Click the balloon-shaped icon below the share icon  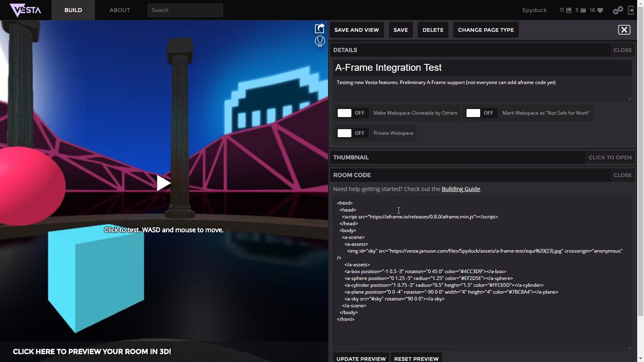tap(320, 41)
